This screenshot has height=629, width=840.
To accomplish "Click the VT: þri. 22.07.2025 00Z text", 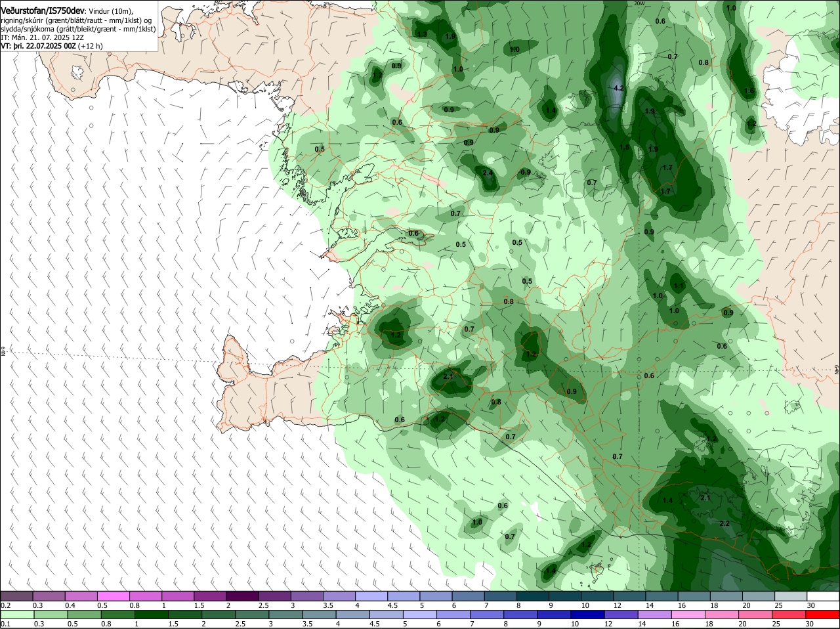I will (x=39, y=47).
